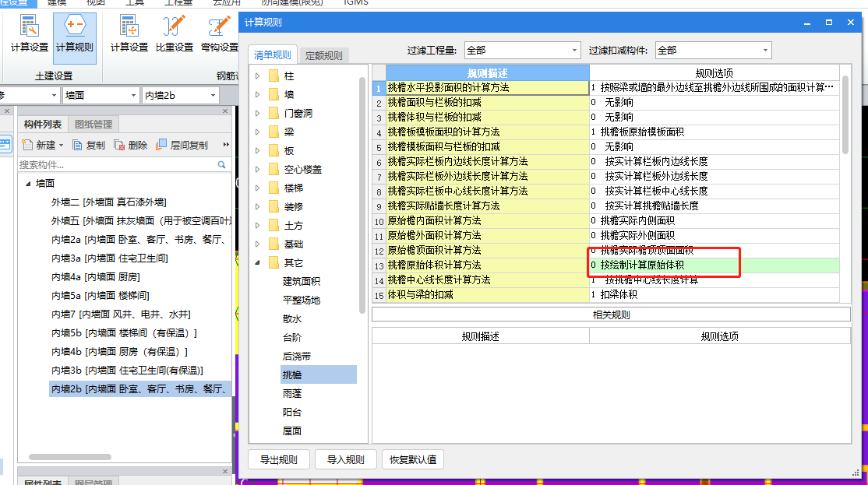The image size is (868, 485).
Task: Click the search magnifier in 搜索构件
Action: pos(221,165)
